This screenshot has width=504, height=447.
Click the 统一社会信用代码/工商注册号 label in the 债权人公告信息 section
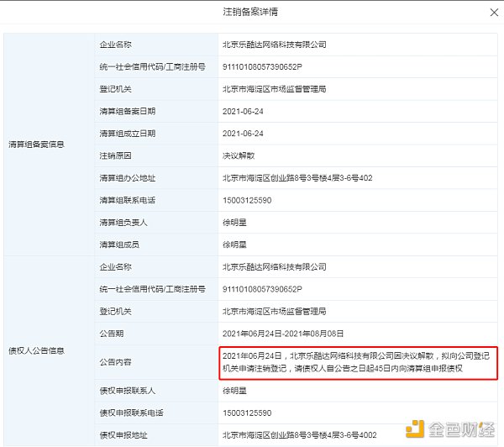[x=152, y=289]
